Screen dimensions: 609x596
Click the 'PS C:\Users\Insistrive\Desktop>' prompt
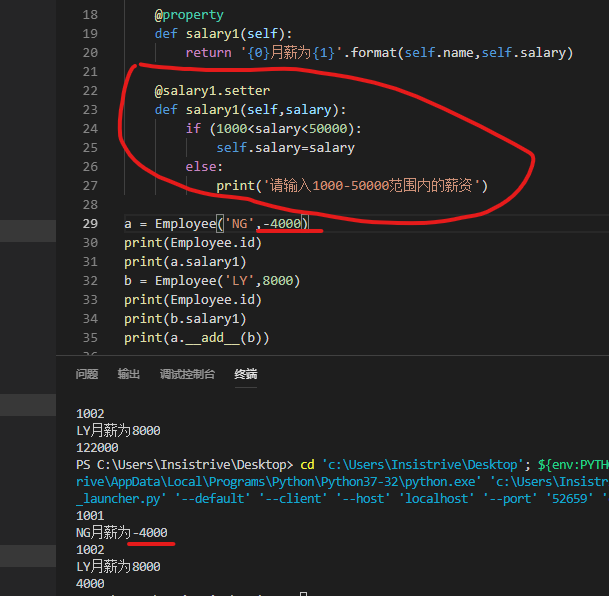[x=184, y=465]
